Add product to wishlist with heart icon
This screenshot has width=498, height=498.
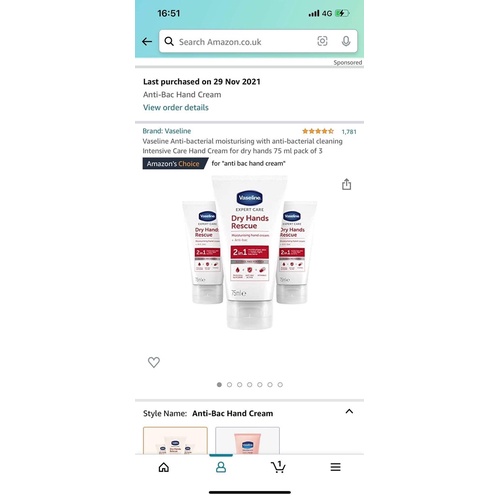(x=154, y=362)
